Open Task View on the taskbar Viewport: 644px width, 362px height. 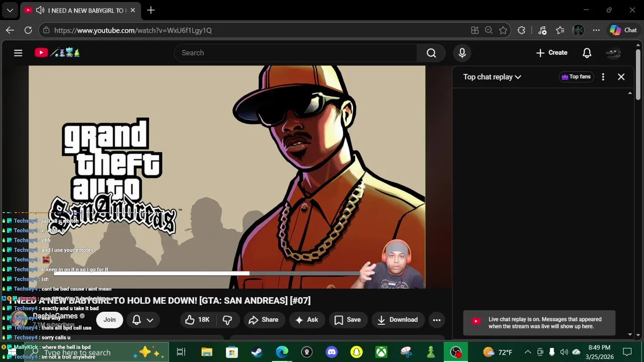point(181,352)
